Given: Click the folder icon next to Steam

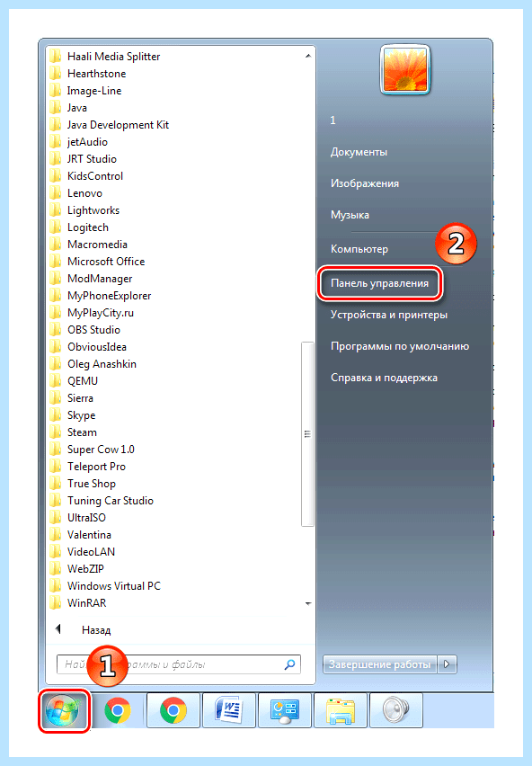Looking at the screenshot, I should click(55, 432).
